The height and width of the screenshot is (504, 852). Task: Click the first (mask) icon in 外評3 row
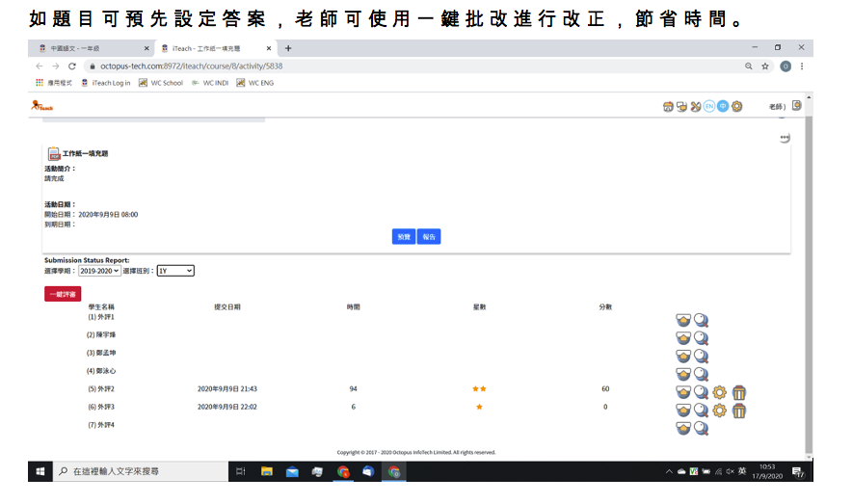683,411
